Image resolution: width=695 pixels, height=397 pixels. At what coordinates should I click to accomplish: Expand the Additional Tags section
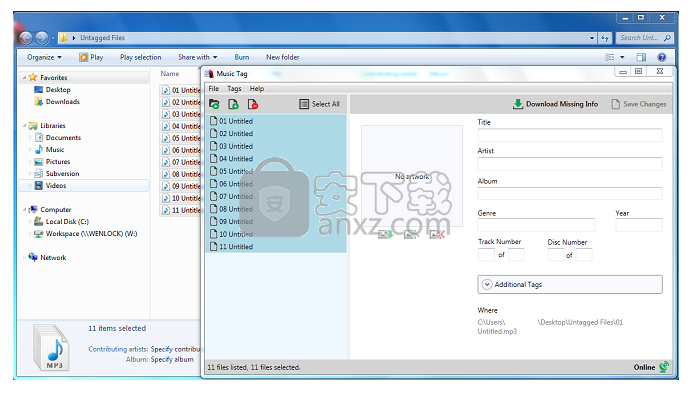click(x=570, y=284)
